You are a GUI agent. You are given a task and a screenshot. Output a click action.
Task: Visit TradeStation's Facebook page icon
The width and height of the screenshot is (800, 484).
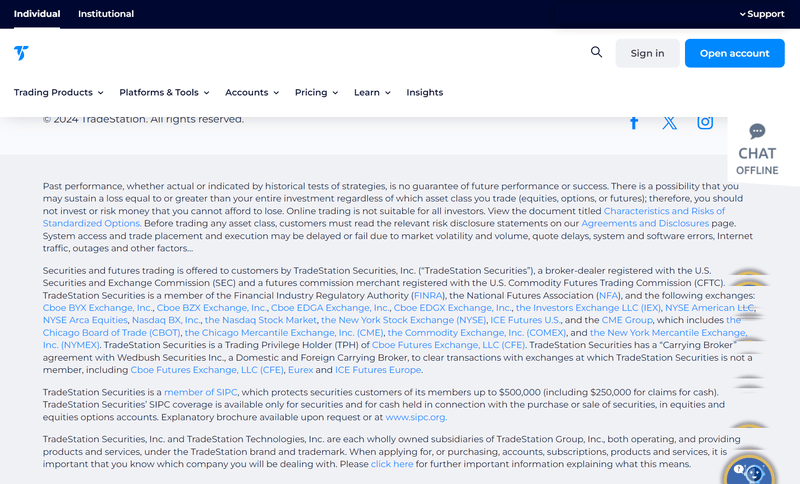[634, 122]
